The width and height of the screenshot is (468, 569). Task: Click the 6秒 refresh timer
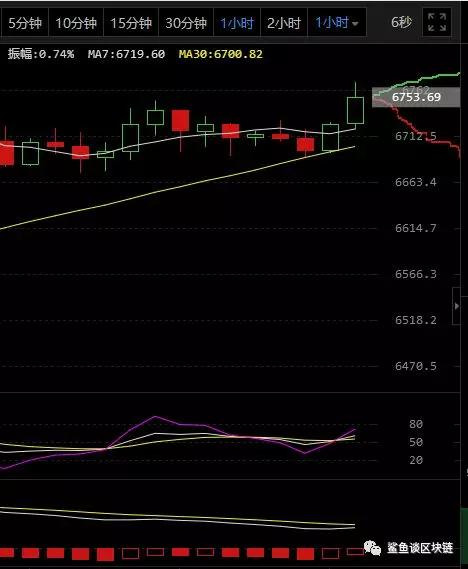tap(401, 22)
